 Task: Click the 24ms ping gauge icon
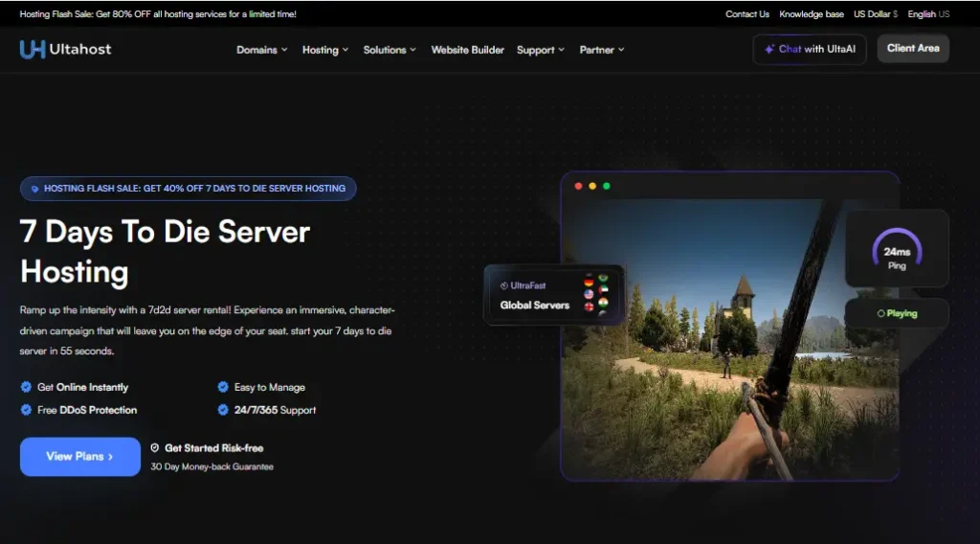pos(897,248)
